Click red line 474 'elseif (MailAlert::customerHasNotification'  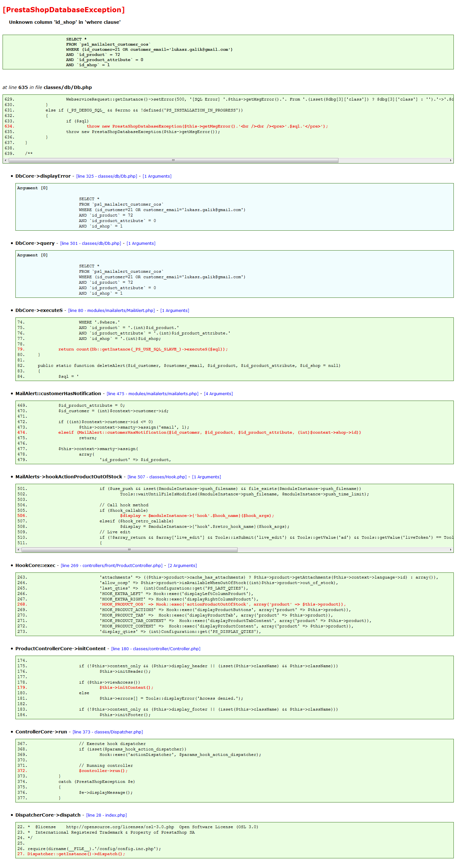209,432
